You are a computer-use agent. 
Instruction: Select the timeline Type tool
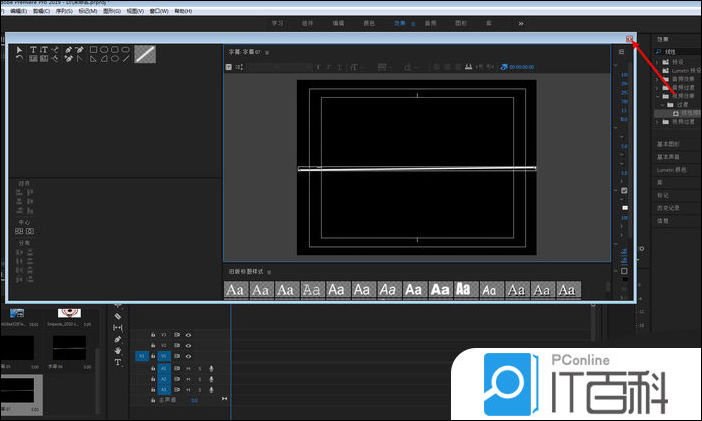click(x=117, y=363)
